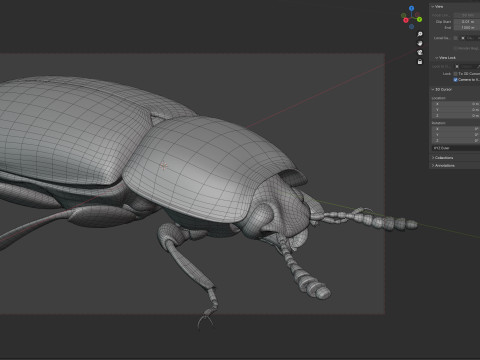
Task: Expand the Annotations section
Action: [x=443, y=165]
